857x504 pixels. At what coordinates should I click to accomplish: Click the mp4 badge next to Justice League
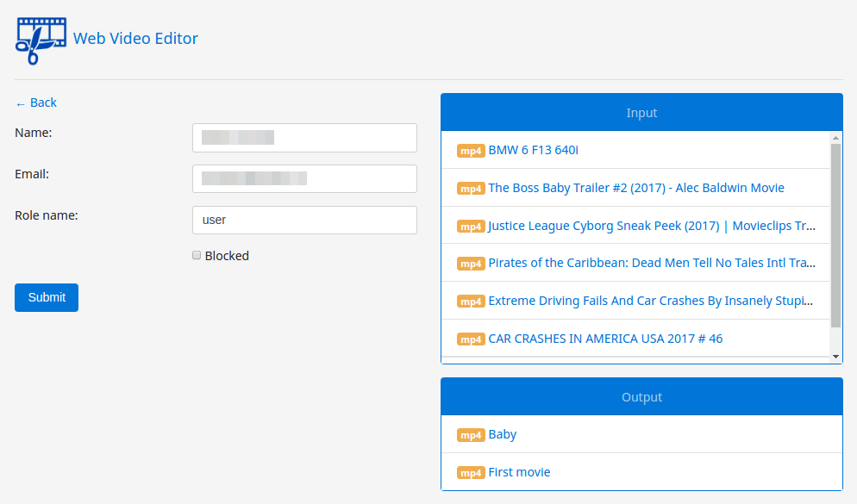pyautogui.click(x=471, y=227)
